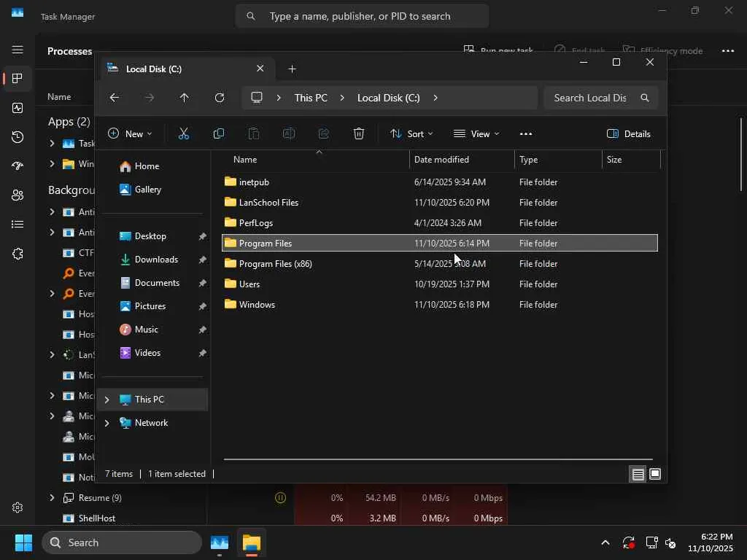Viewport: 747px width, 560px height.
Task: Expand Resume (9) process group
Action: (52, 497)
